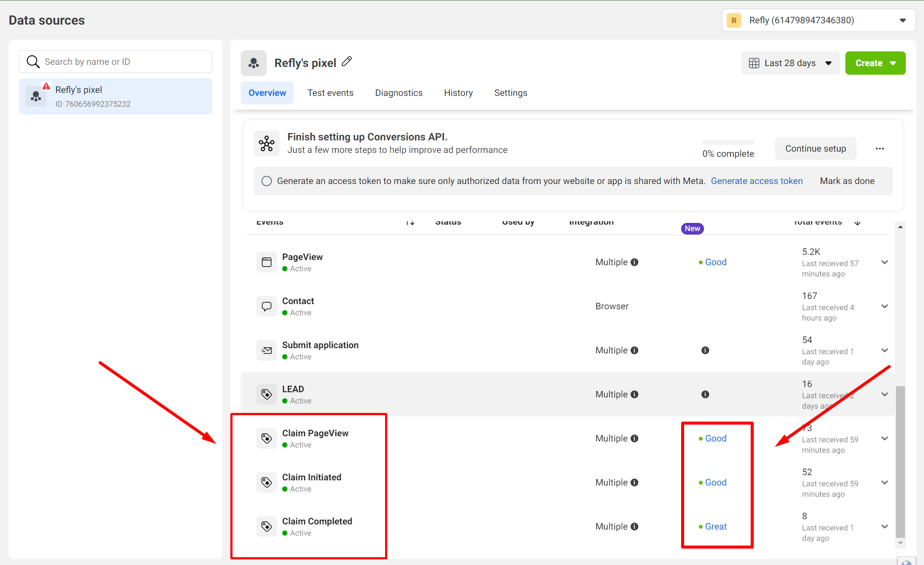
Task: Switch to the Overview tab
Action: pos(267,93)
